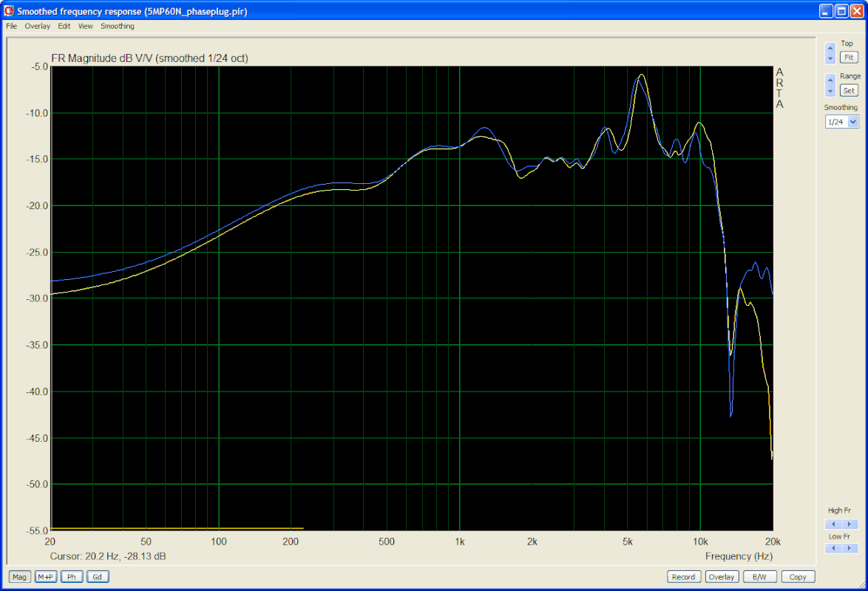Minimize the Smoothed frequency response window

click(x=826, y=11)
